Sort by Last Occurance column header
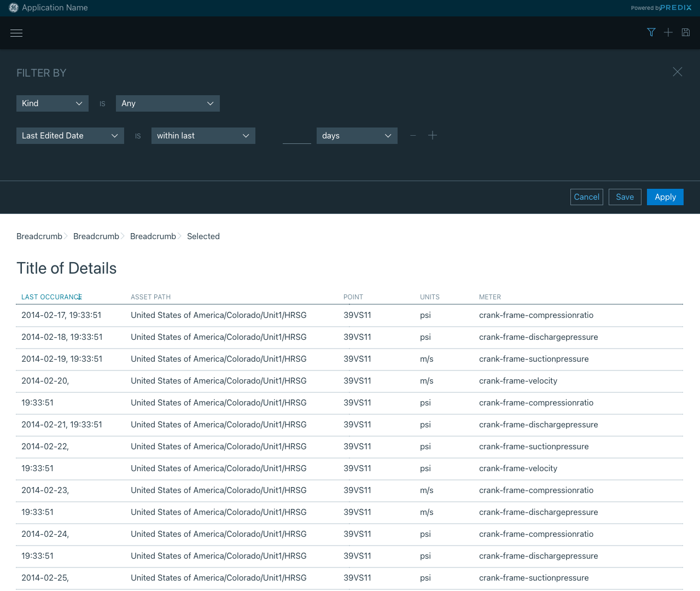Image resolution: width=700 pixels, height=591 pixels. tap(51, 297)
